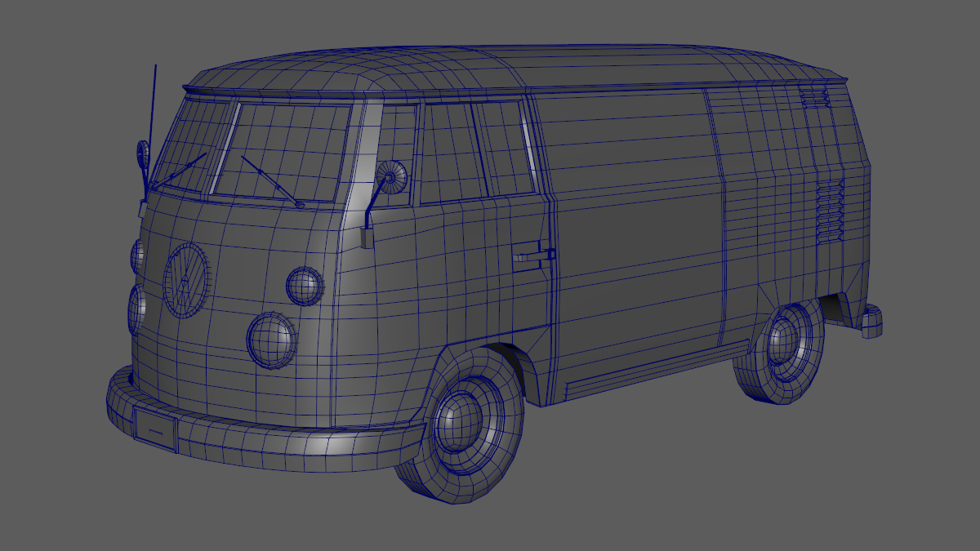Click the small upper vent near rear roof
This screenshot has height=551, width=980.
(813, 99)
